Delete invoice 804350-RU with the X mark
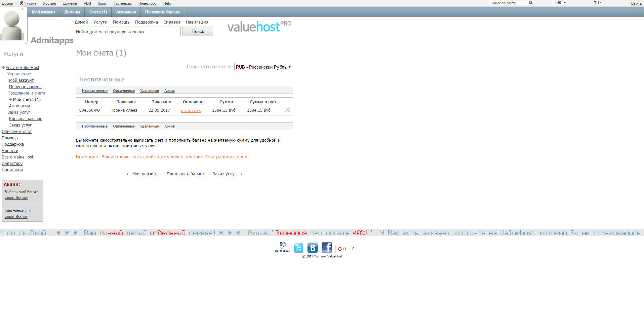The width and height of the screenshot is (644, 319). click(287, 110)
